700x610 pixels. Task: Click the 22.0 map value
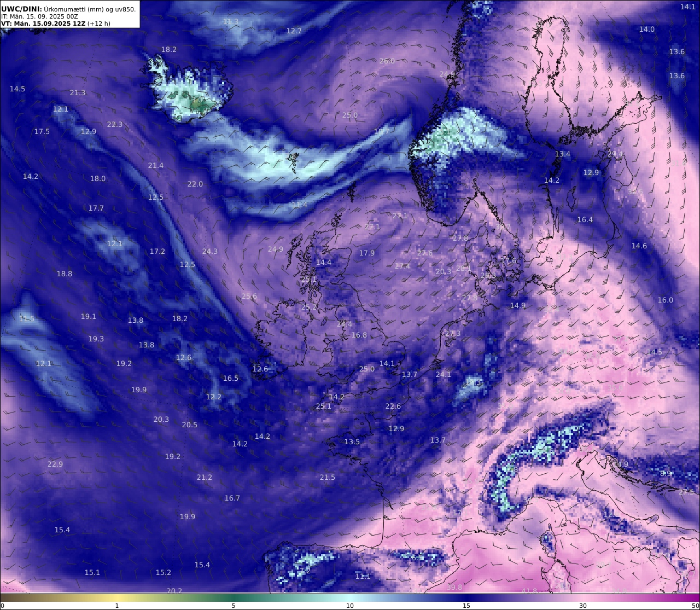point(195,184)
